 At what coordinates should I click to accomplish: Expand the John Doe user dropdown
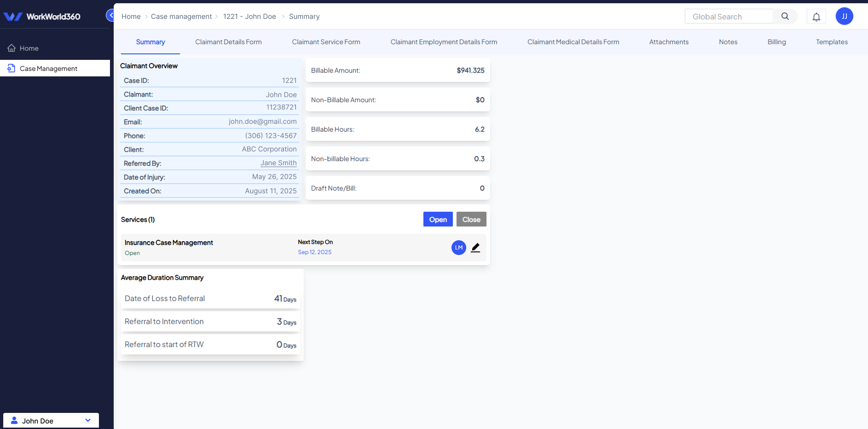88,420
